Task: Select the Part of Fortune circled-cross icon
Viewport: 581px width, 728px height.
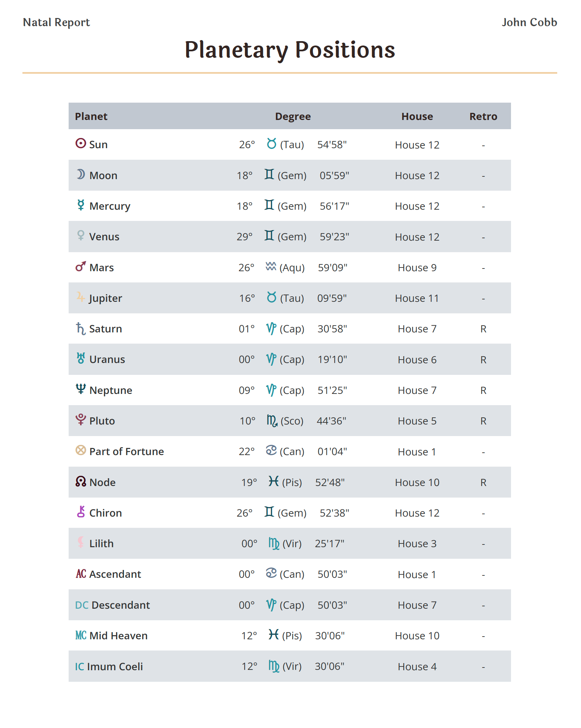Action: 81,450
